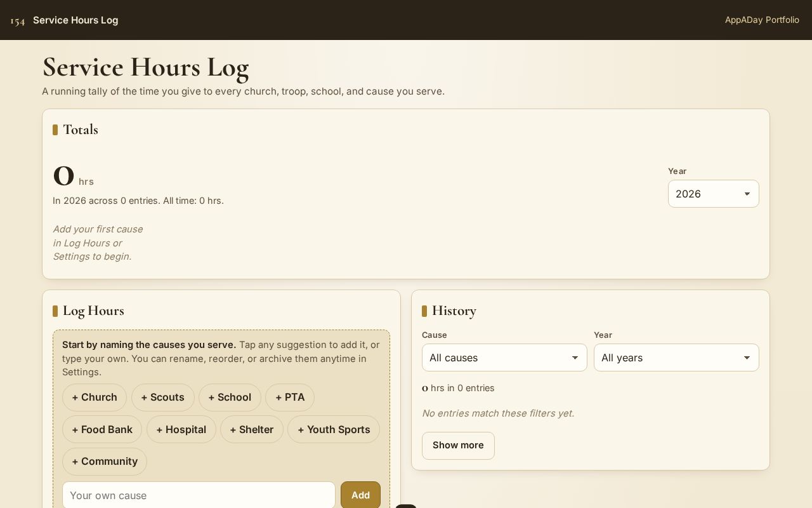Click the large Service Hours Log page heading

point(145,67)
